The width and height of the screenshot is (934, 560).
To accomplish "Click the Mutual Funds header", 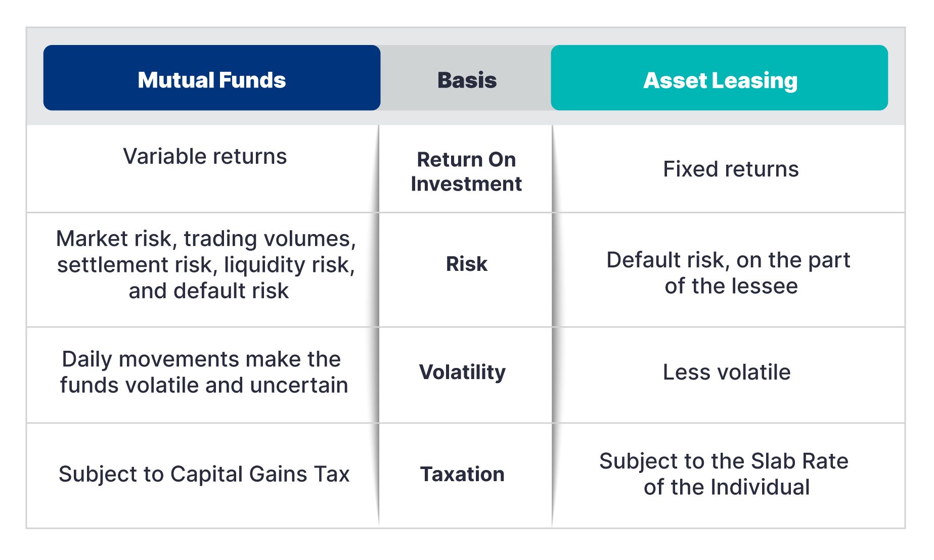I will click(212, 78).
